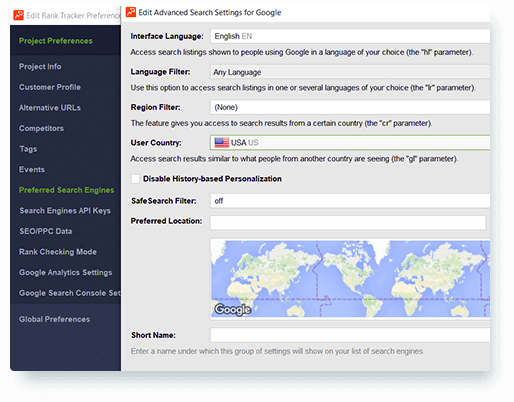Open Customer Profile preferences

[x=50, y=87]
